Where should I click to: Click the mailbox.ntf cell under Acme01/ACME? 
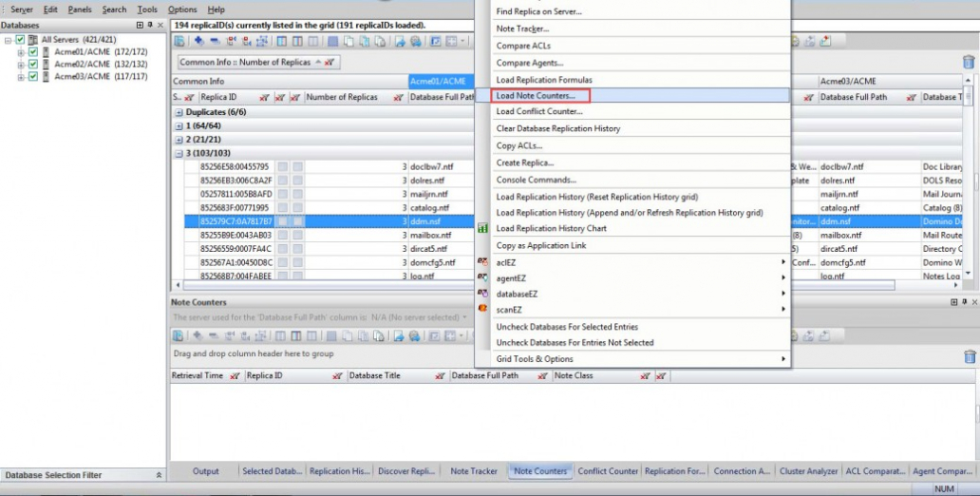point(440,236)
